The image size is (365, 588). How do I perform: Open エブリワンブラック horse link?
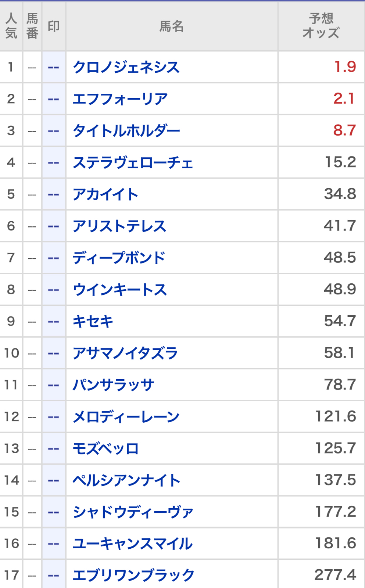tap(133, 575)
